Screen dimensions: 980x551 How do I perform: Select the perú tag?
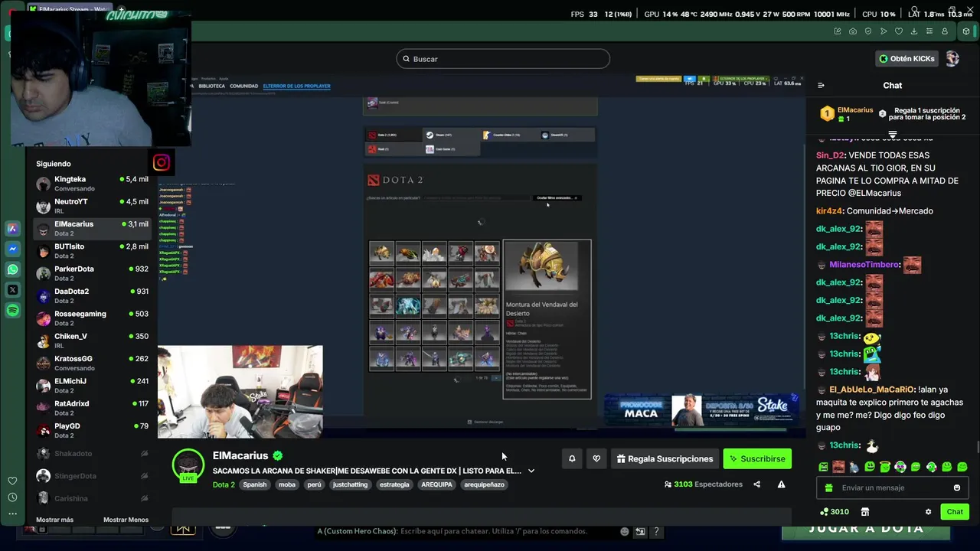point(314,484)
